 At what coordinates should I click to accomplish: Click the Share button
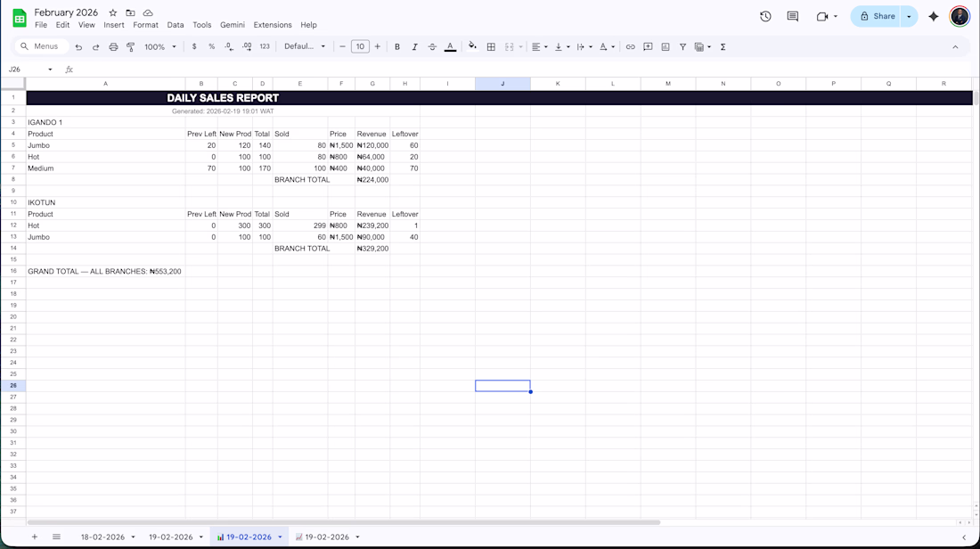pyautogui.click(x=878, y=16)
